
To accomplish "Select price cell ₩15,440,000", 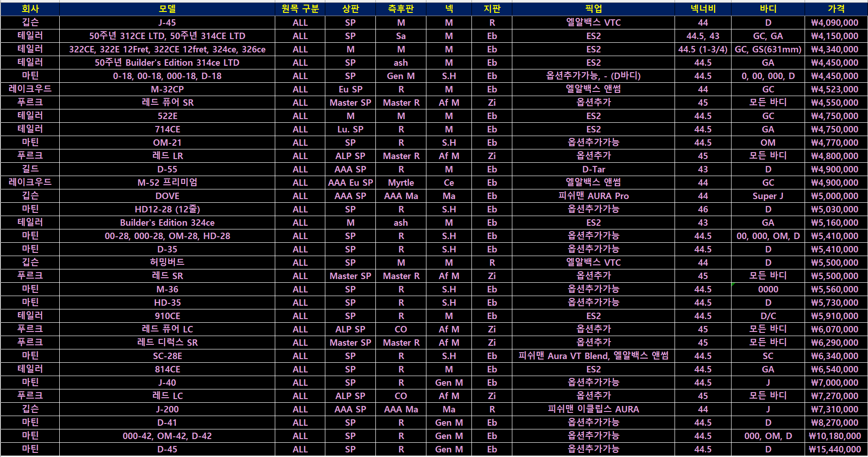I will [x=836, y=449].
